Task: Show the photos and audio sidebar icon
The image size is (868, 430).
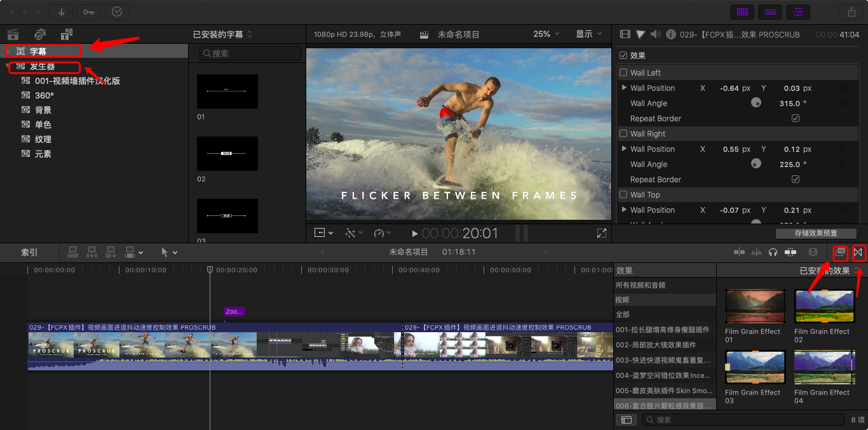Action: [x=39, y=34]
